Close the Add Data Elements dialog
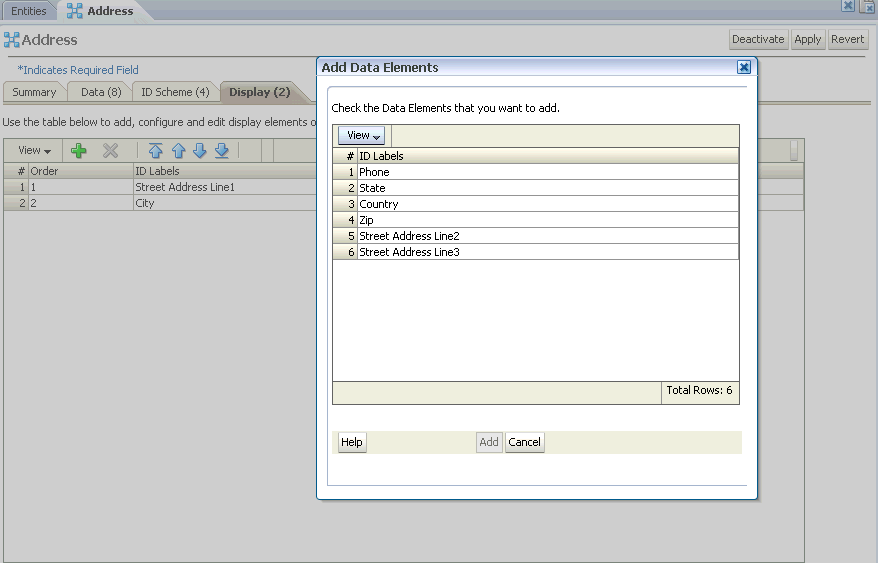Screen dimensions: 878x563 (x=743, y=67)
